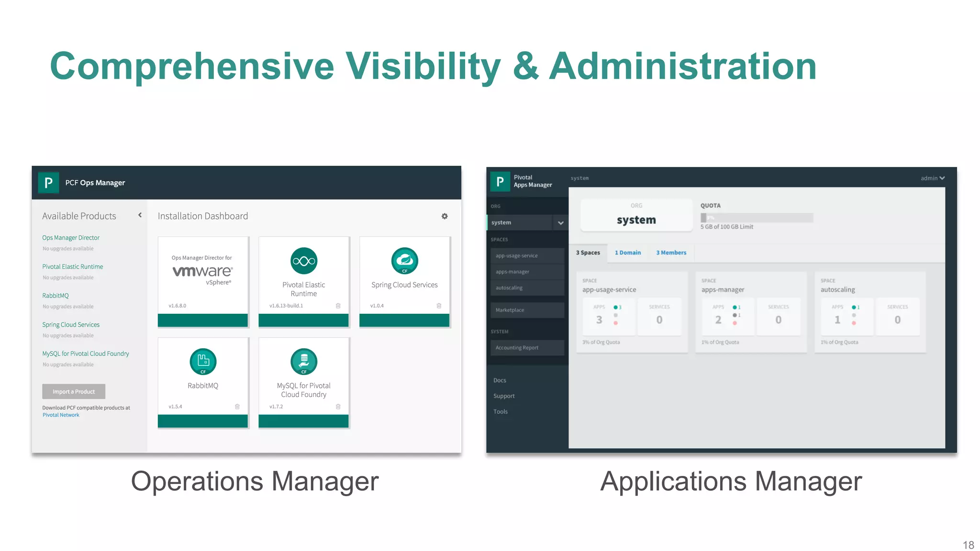Click the v1.0.4 version label

[377, 306]
